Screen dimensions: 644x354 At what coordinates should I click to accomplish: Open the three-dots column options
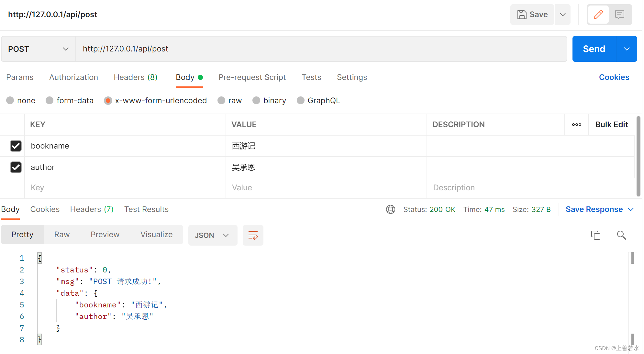click(576, 125)
